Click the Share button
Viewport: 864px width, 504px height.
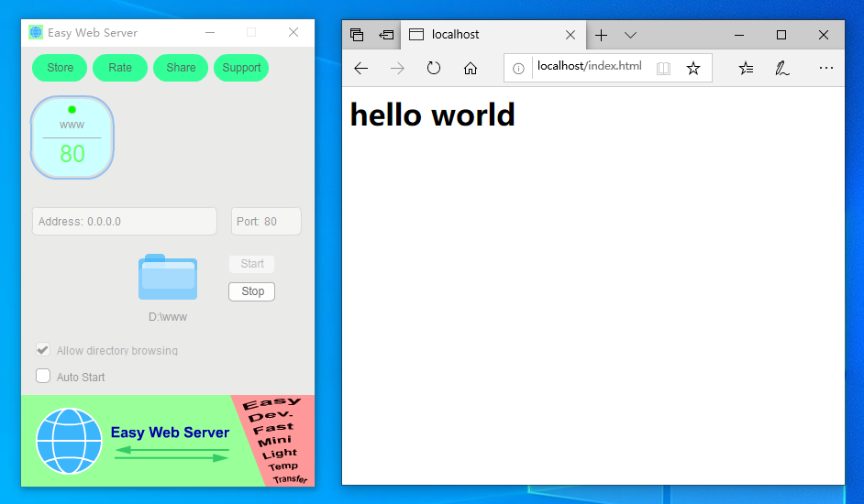181,68
